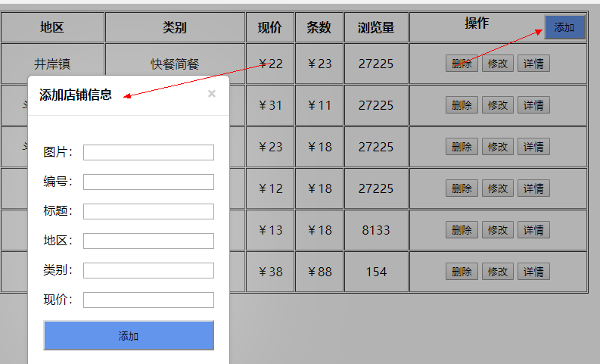Click the 编号: label
Screen dimensions: 600x364
coord(58,182)
